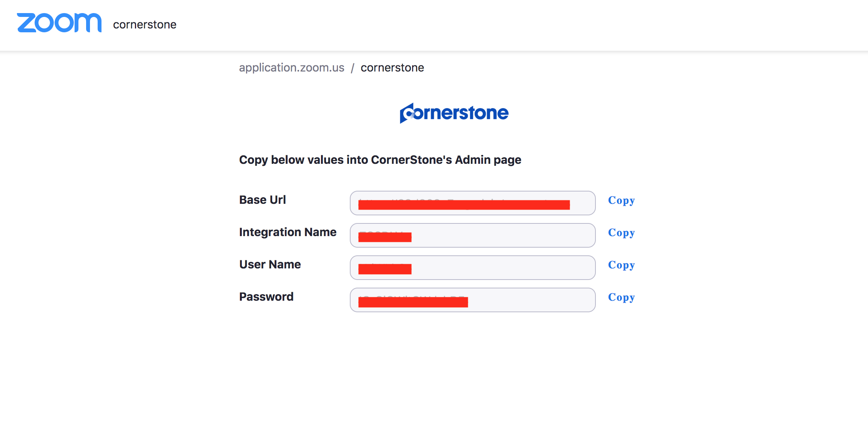
Task: Copy the Password value
Action: point(621,297)
